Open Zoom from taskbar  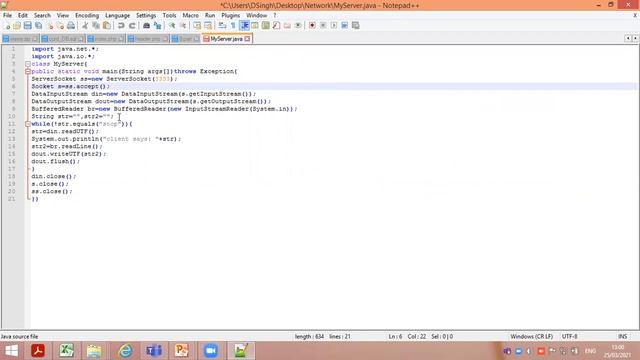coord(211,351)
